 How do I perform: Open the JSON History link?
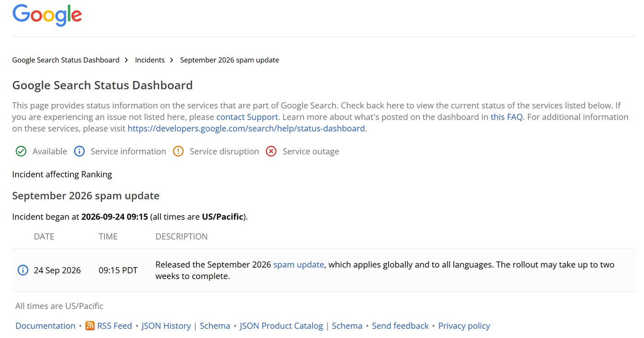[166, 326]
